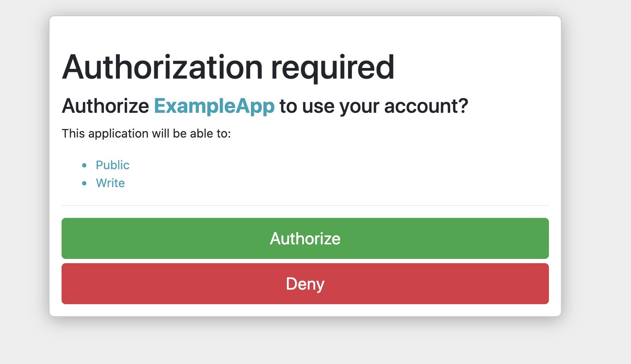Image resolution: width=631 pixels, height=364 pixels.
Task: Select the Write scope item
Action: coord(110,183)
